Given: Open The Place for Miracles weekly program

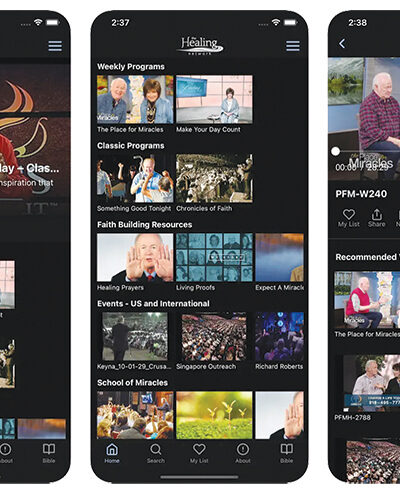Looking at the screenshot, I should coord(135,99).
